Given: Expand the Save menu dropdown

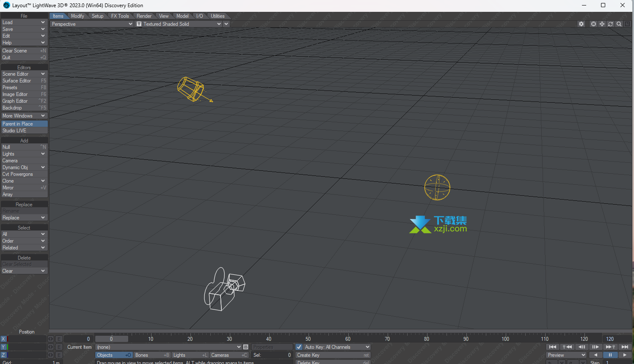Looking at the screenshot, I should [x=24, y=29].
